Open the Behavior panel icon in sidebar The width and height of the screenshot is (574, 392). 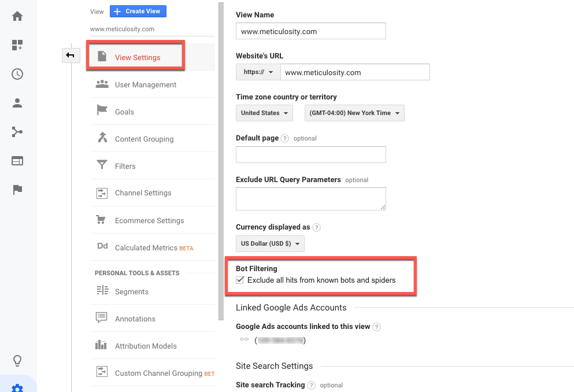pyautogui.click(x=17, y=161)
